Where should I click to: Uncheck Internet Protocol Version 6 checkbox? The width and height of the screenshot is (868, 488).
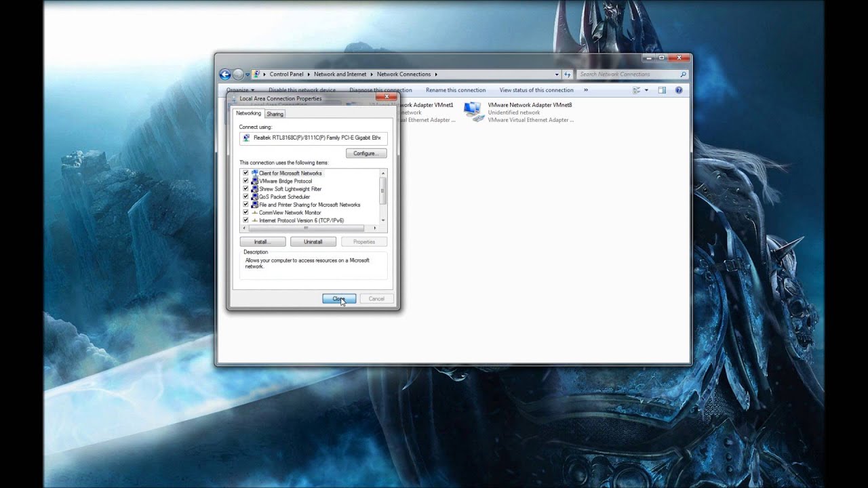coord(245,220)
